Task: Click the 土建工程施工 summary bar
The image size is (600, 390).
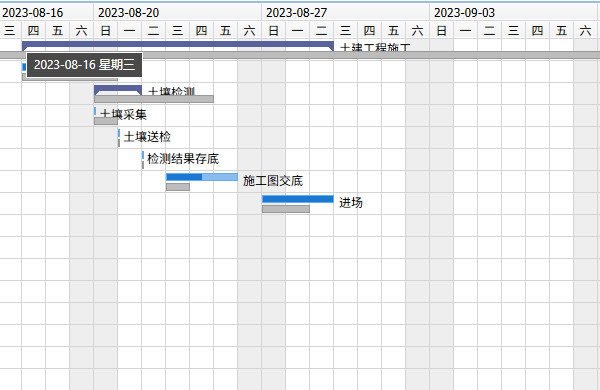Action: pyautogui.click(x=178, y=46)
